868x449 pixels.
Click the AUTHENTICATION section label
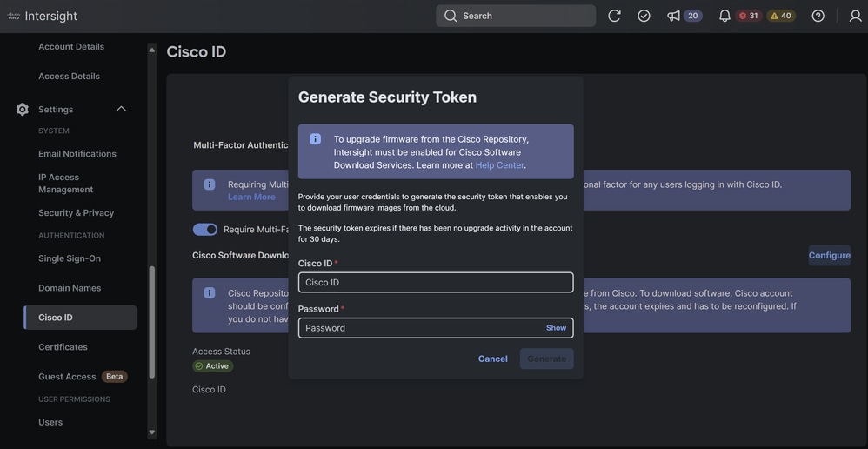tap(71, 235)
